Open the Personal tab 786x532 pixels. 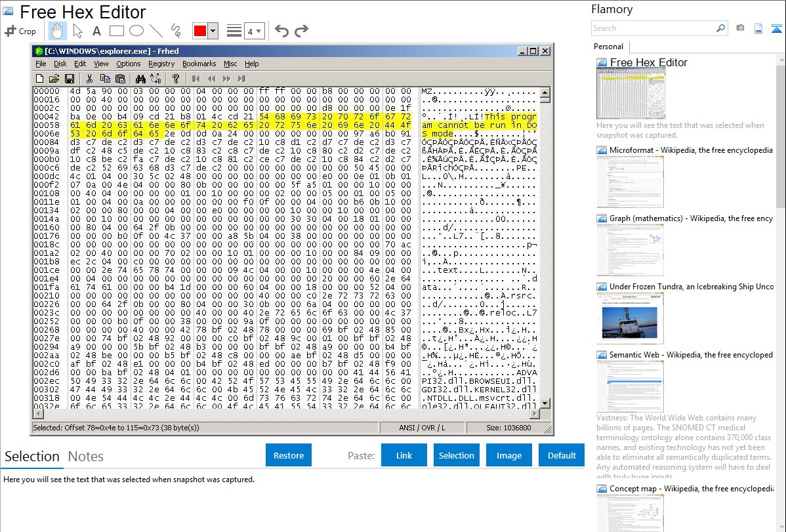point(608,47)
